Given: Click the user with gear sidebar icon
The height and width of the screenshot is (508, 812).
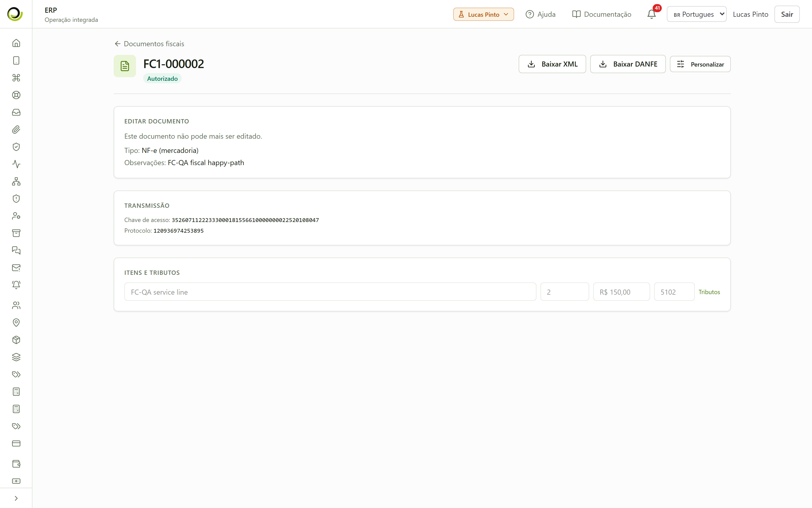Looking at the screenshot, I should (16, 216).
